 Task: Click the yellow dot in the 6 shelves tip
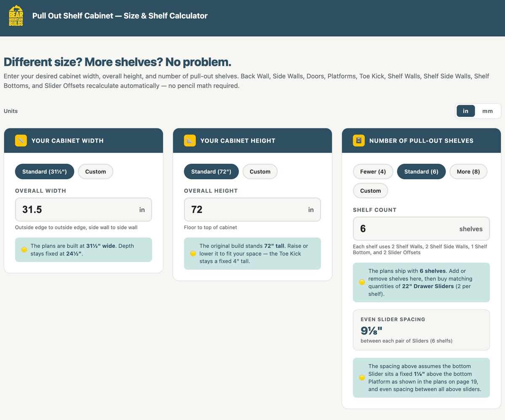click(361, 282)
